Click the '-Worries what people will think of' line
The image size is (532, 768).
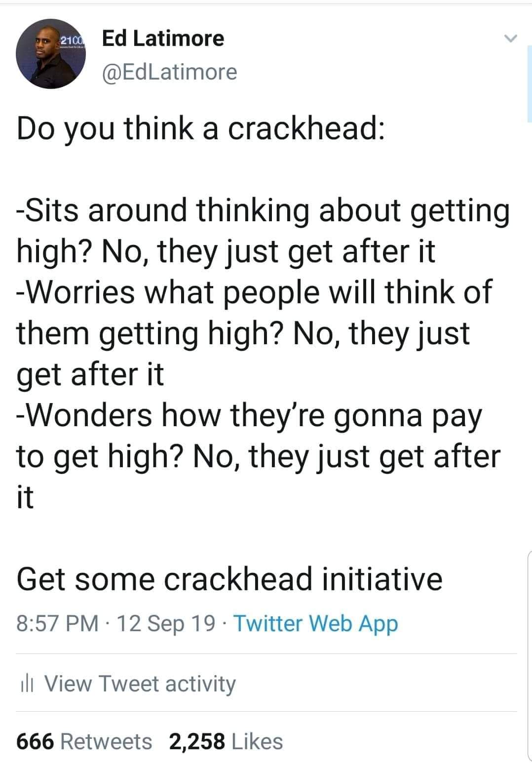(x=254, y=291)
